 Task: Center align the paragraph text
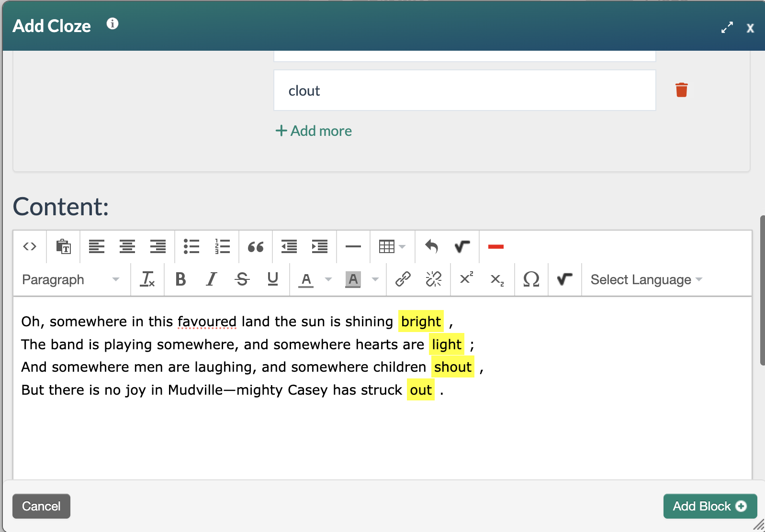(x=127, y=246)
